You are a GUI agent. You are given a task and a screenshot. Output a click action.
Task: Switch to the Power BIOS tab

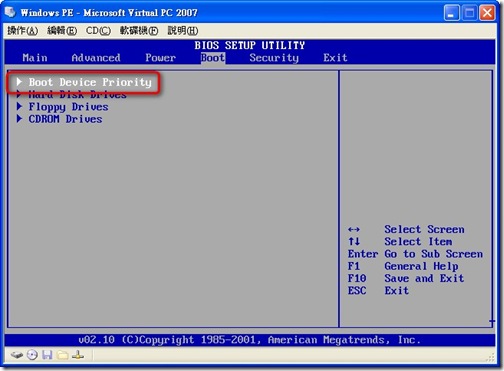[x=160, y=58]
